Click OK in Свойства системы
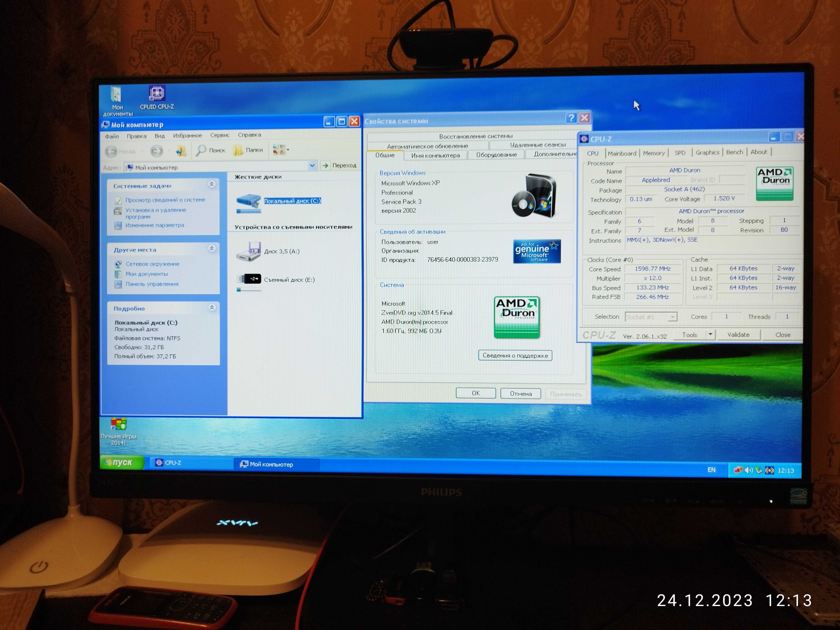The height and width of the screenshot is (630, 840). [476, 393]
